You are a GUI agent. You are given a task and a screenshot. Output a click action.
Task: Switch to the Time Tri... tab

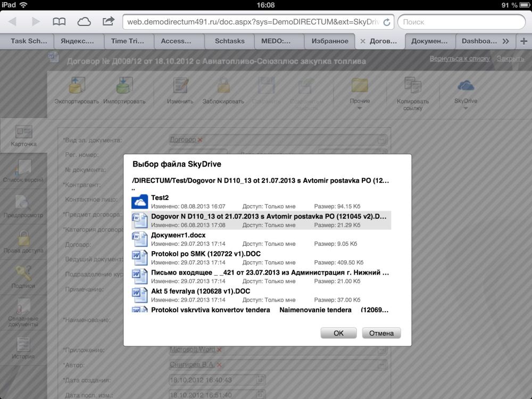pos(128,41)
